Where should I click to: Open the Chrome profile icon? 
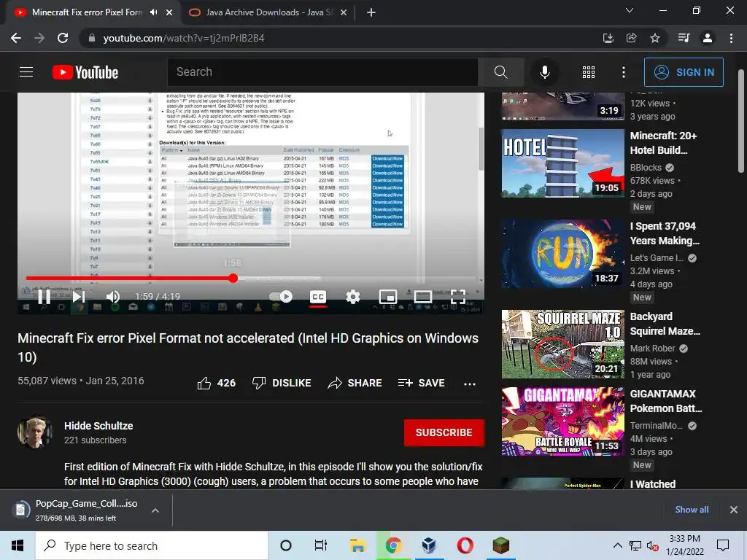point(708,38)
